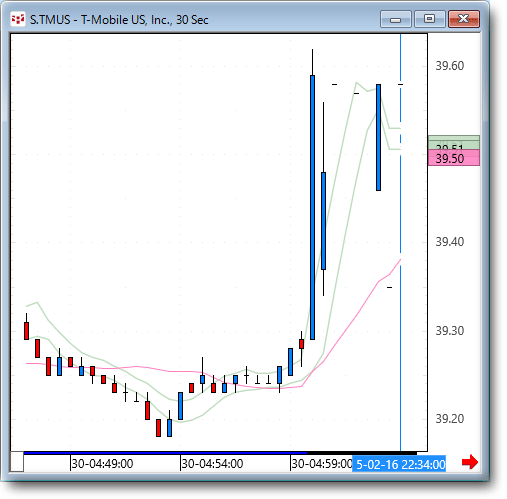Click the blue horizontal scrollbar above time axis
The width and height of the screenshot is (507, 499).
[165, 453]
